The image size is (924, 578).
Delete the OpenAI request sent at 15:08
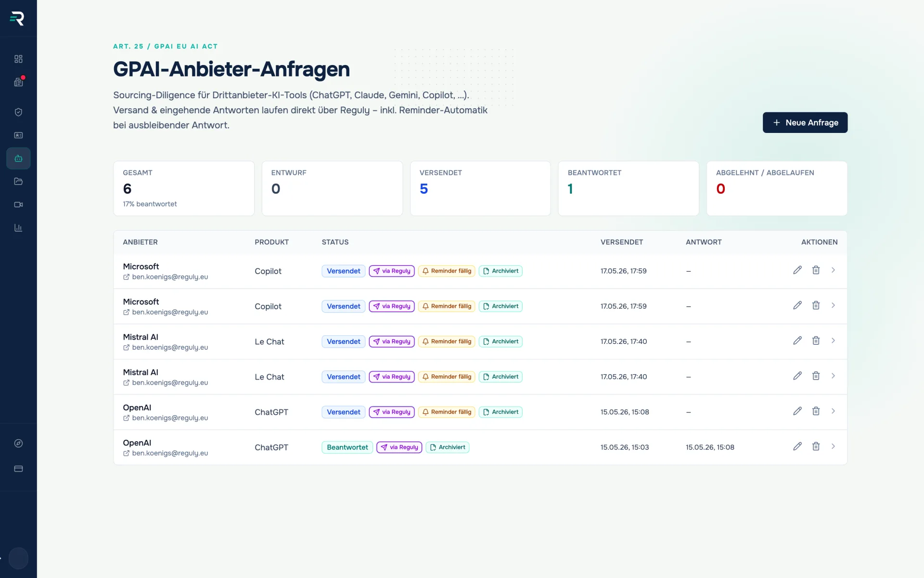click(816, 411)
